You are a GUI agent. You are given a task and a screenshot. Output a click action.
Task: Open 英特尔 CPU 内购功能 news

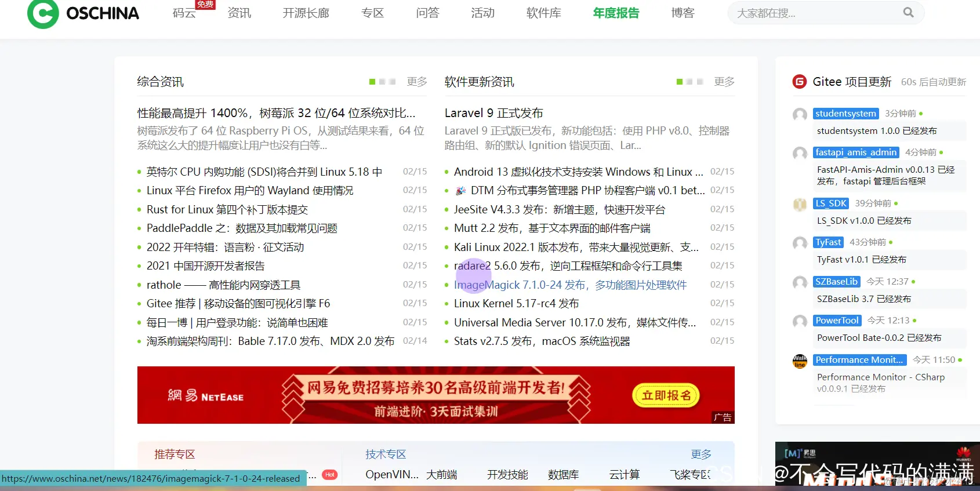click(264, 172)
